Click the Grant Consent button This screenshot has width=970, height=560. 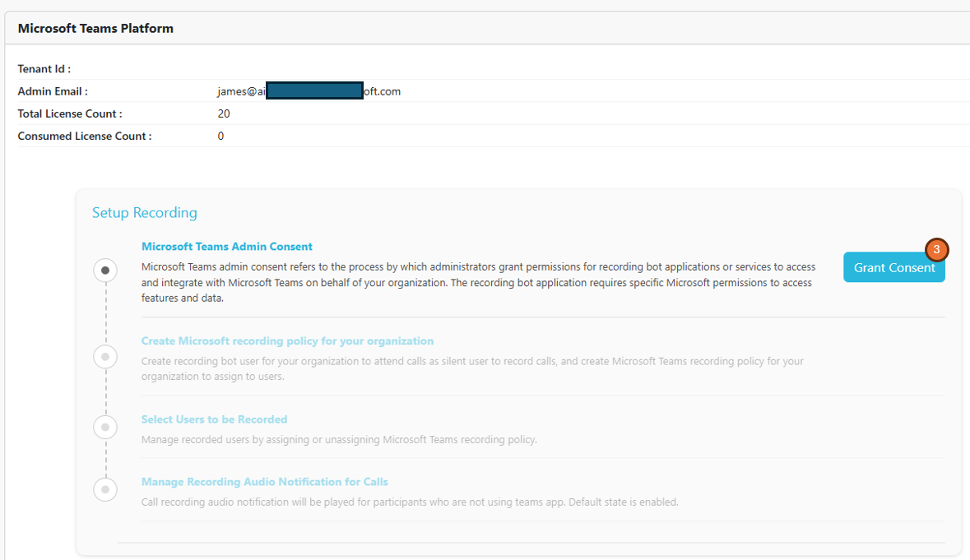[x=894, y=267]
